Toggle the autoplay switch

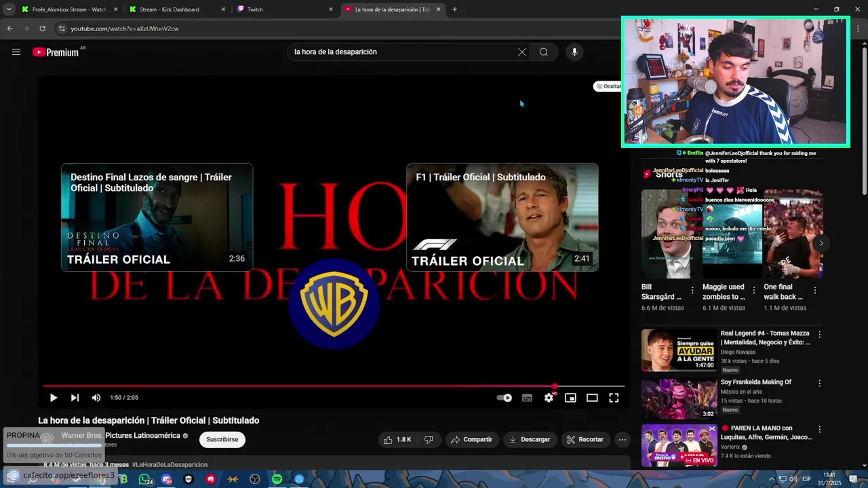coord(505,398)
